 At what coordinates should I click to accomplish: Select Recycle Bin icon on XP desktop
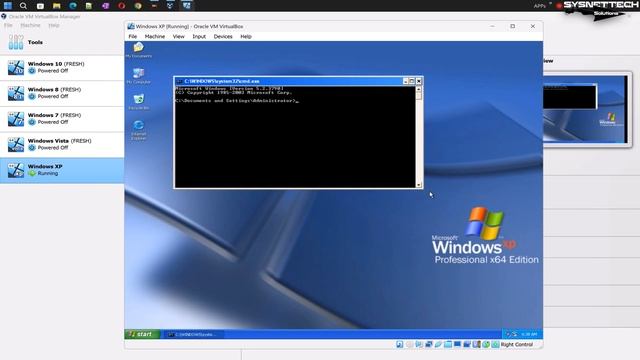[x=138, y=102]
